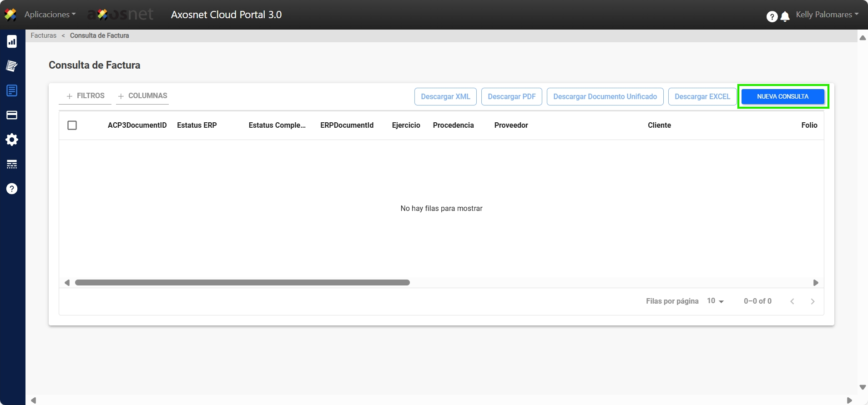Click Descargar XML button
The height and width of the screenshot is (405, 868).
click(x=445, y=96)
